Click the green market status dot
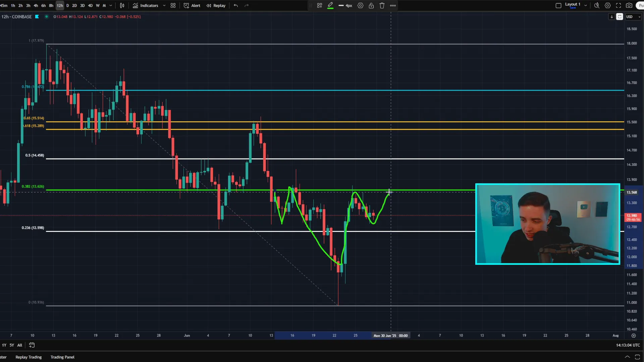644x362 pixels. click(x=47, y=16)
